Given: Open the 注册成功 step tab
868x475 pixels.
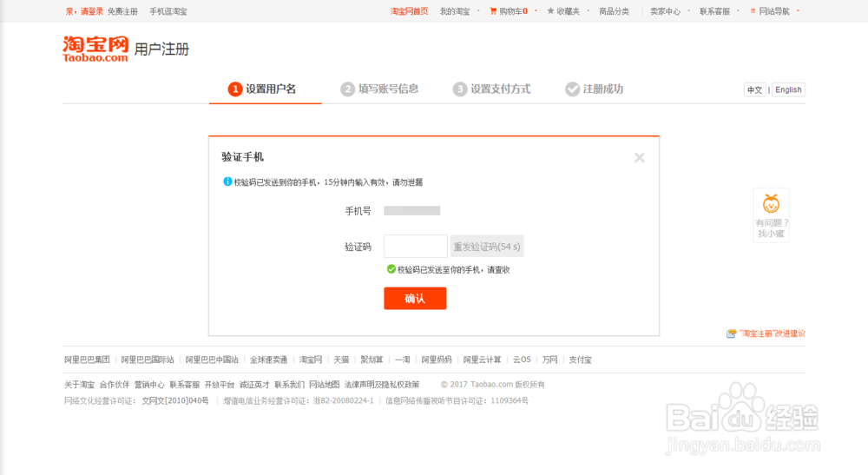Looking at the screenshot, I should pos(595,89).
